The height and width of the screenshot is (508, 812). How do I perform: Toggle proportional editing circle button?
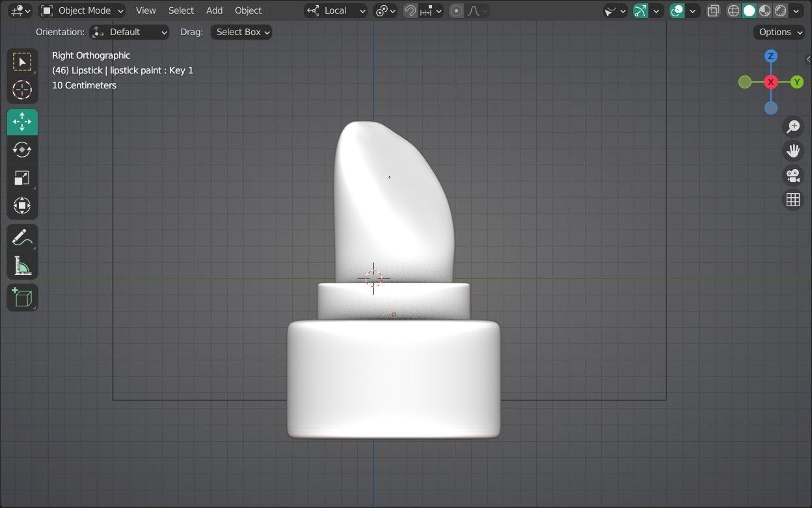[457, 10]
